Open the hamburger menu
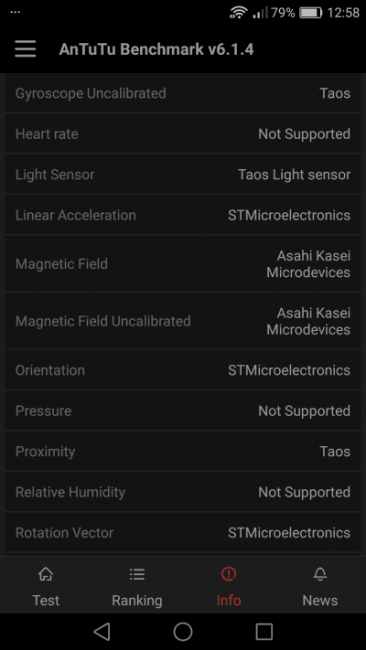The height and width of the screenshot is (650, 366). [25, 49]
